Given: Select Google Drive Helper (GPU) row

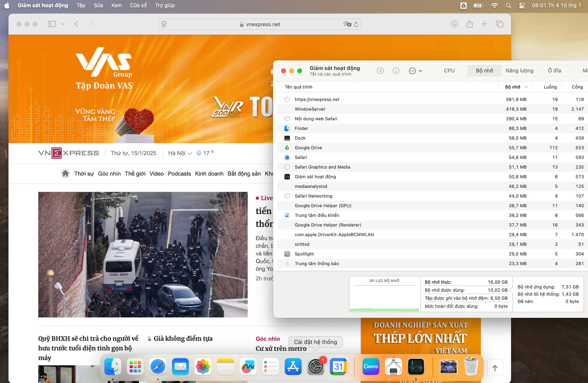Looking at the screenshot, I should click(432, 206).
